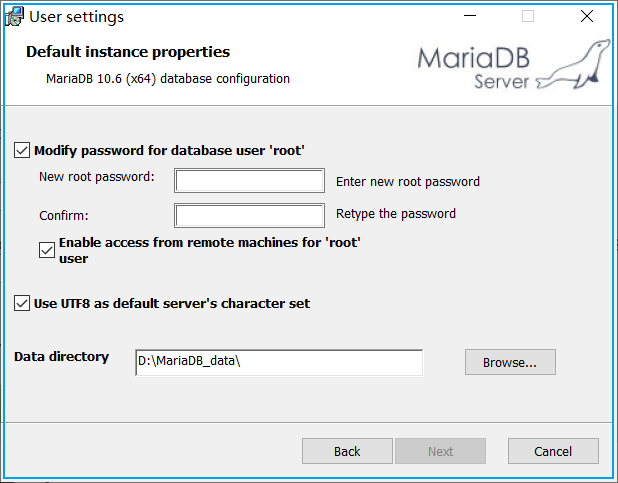
Task: Disable remote machine access for root
Action: [x=46, y=250]
